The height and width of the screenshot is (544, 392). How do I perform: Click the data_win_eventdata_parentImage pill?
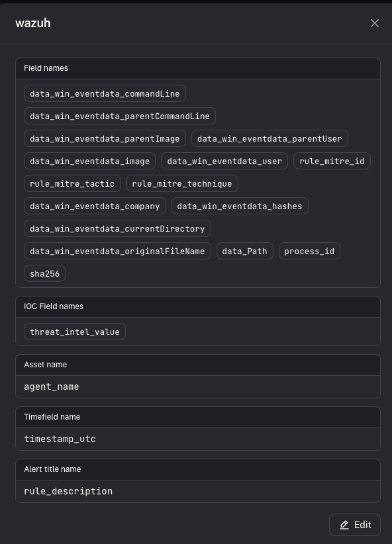click(x=105, y=138)
